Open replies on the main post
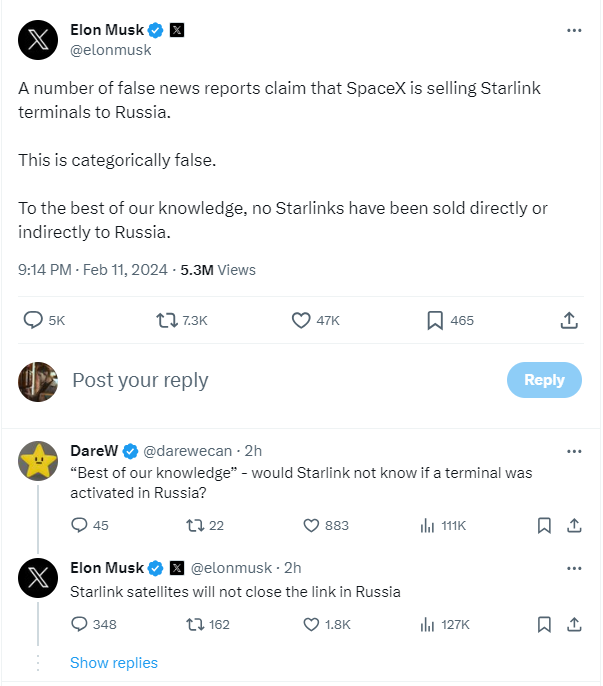Viewport: 603px width, 686px height. click(x=33, y=320)
